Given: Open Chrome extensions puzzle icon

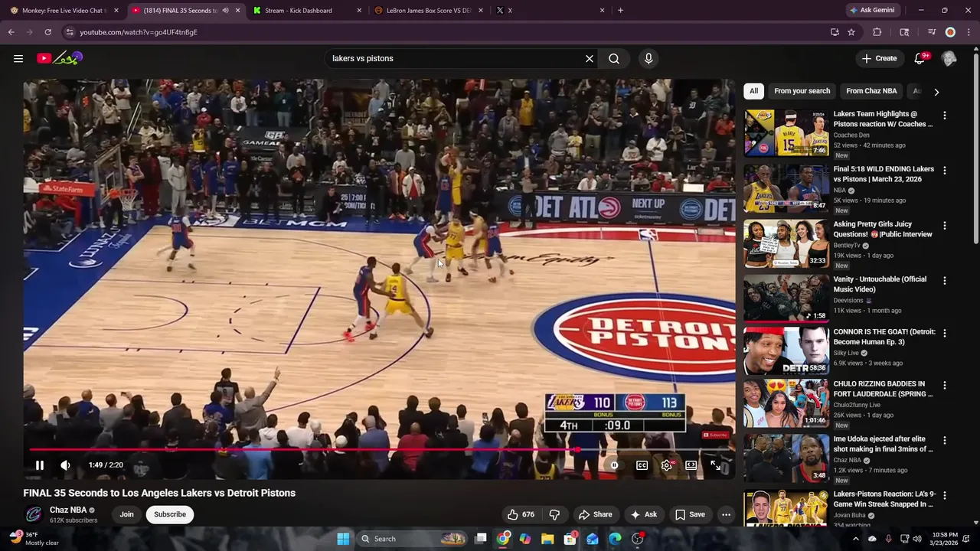Looking at the screenshot, I should (877, 32).
